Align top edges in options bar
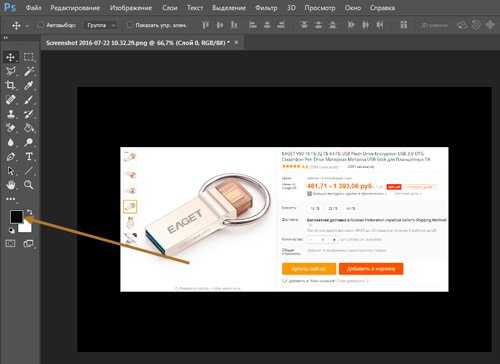The image size is (500, 364). click(x=206, y=25)
